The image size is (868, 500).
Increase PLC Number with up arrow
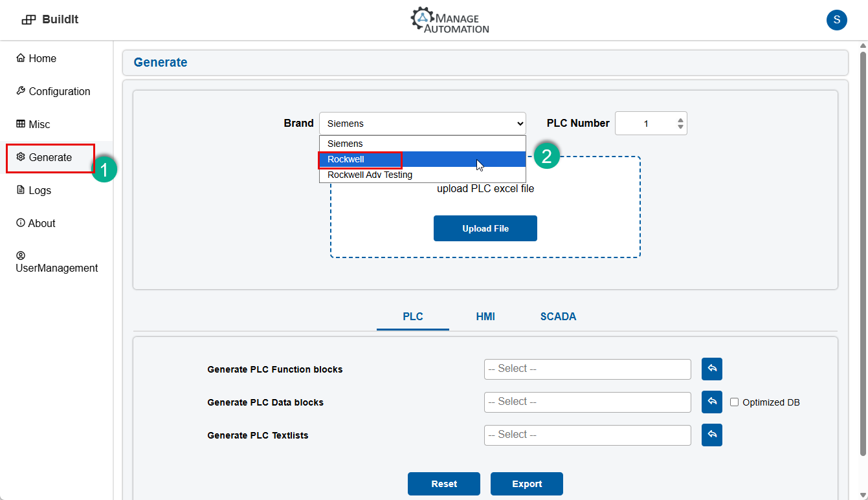pos(680,119)
